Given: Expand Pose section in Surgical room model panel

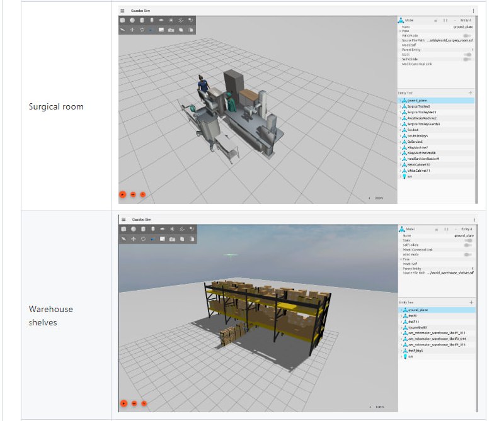Looking at the screenshot, I should point(401,31).
